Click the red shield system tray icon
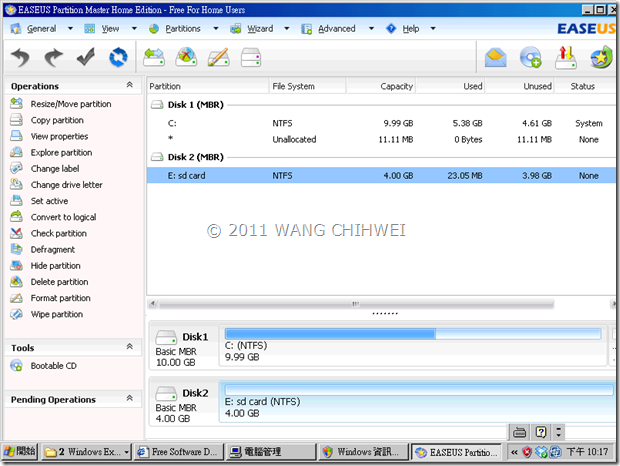This screenshot has height=466, width=620. point(527,452)
